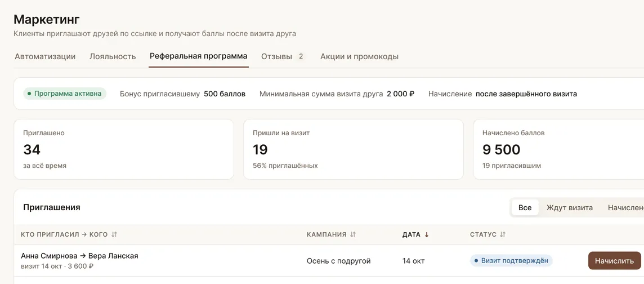This screenshot has height=284, width=644.
Task: Click the Осень с подругой campaign cell
Action: pos(339,261)
